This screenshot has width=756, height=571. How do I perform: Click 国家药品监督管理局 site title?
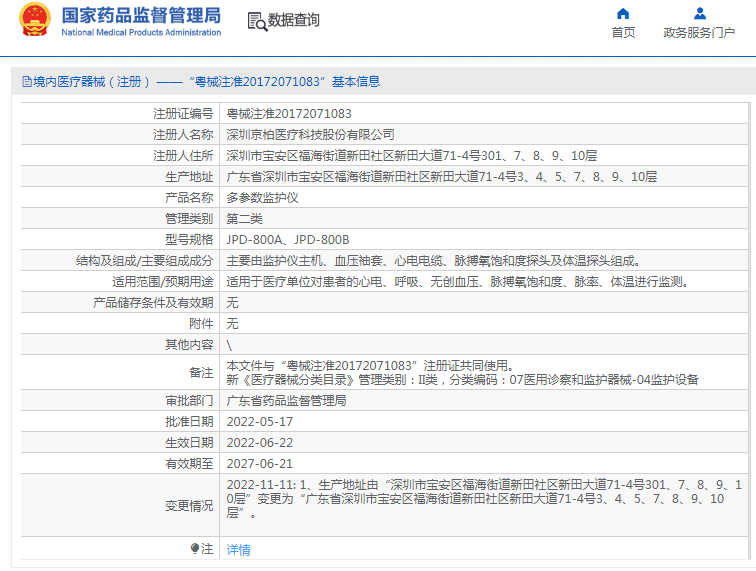[141, 15]
